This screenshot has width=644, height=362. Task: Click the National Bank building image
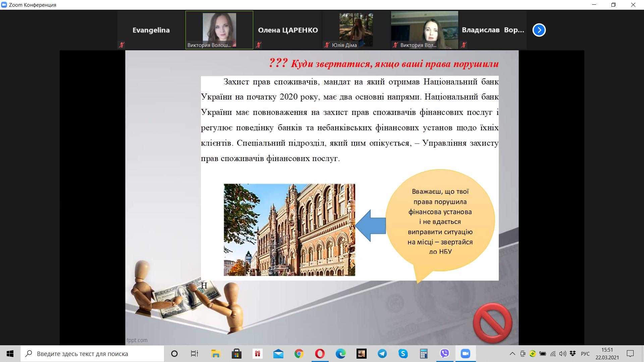click(289, 230)
